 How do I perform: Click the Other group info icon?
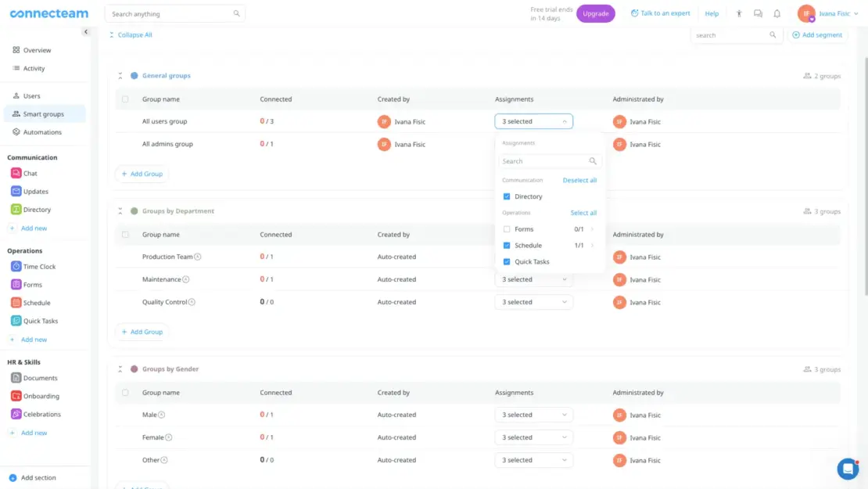pyautogui.click(x=164, y=460)
